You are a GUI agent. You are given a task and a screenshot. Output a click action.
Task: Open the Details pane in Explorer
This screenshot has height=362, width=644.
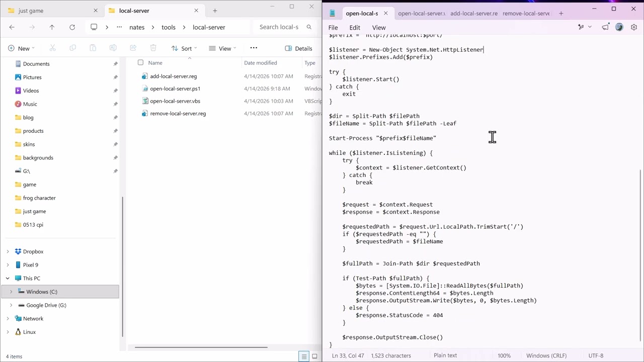tap(299, 48)
